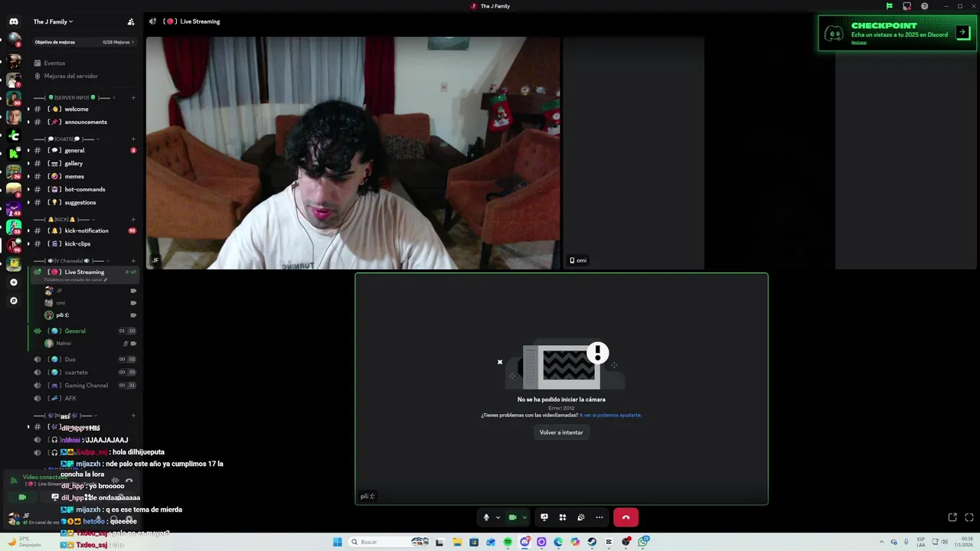
Task: Open the bot-commands channel
Action: tap(84, 189)
